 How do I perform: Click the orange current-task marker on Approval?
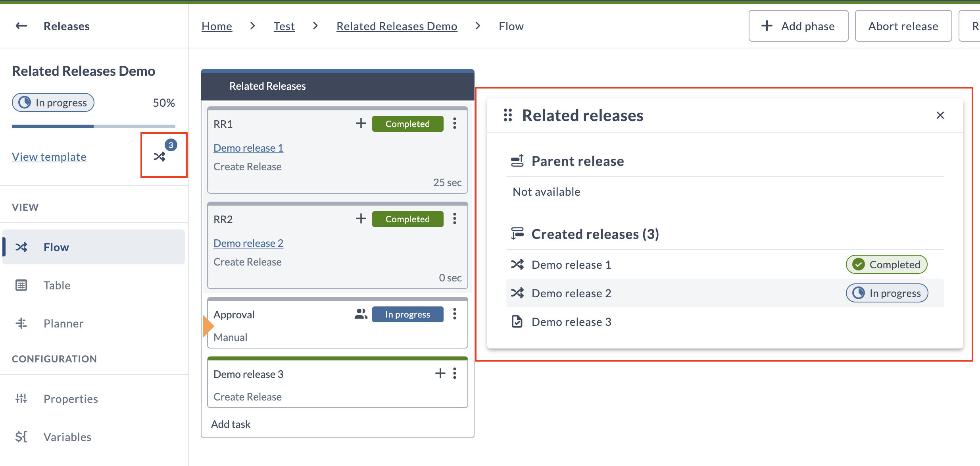[208, 326]
